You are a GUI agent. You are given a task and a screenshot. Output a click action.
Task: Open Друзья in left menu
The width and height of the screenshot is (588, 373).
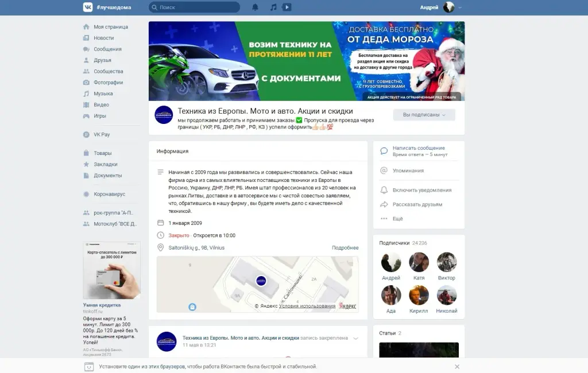[x=102, y=60]
